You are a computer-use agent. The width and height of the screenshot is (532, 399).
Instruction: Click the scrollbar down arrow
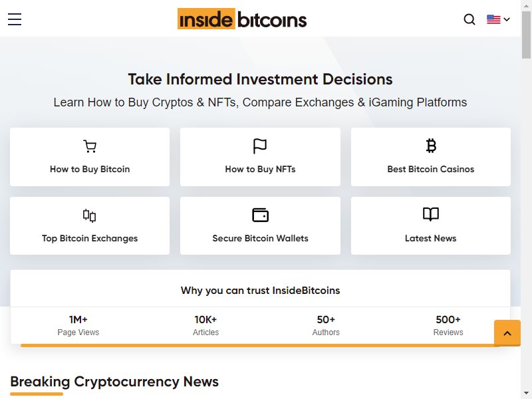coord(526,393)
